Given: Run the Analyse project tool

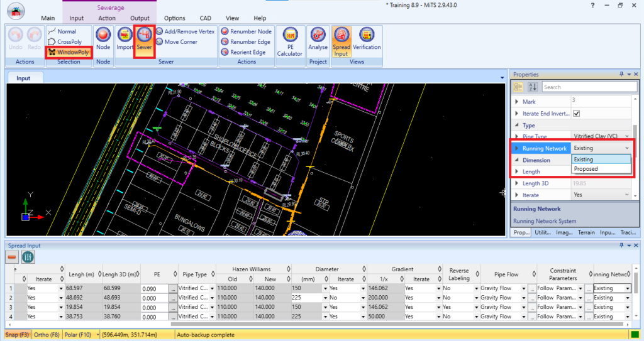Looking at the screenshot, I should point(318,39).
